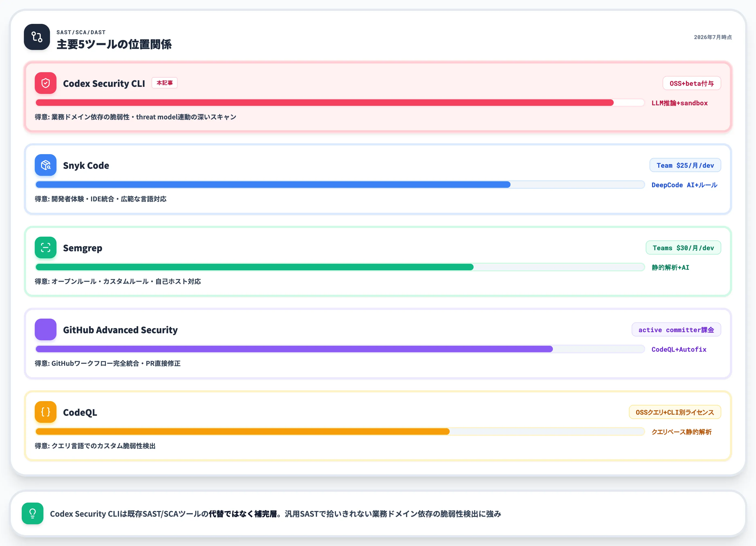
Task: Click the footer note about 代替ではなく補完層
Action: 276,514
